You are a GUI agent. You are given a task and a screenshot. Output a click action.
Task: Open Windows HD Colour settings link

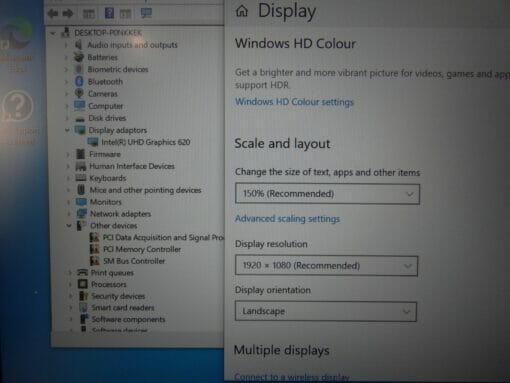coord(294,102)
